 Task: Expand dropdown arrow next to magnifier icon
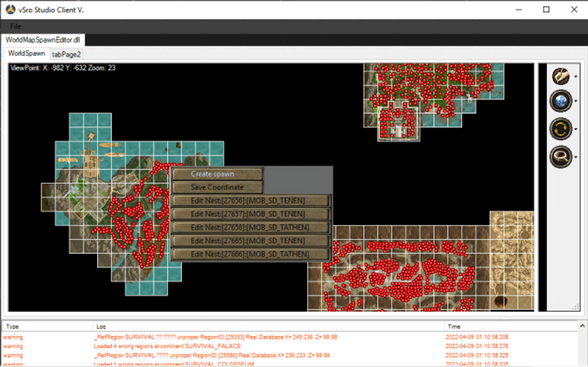tap(575, 157)
